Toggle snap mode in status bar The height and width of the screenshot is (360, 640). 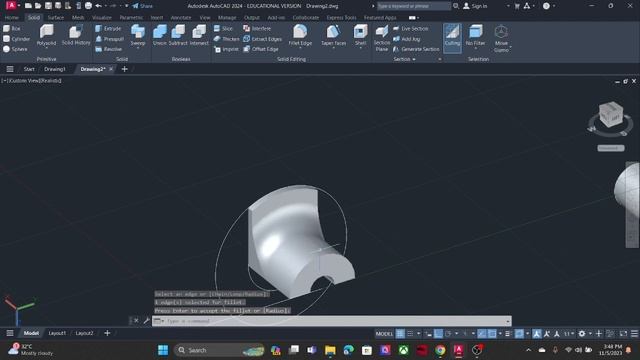[x=410, y=333]
